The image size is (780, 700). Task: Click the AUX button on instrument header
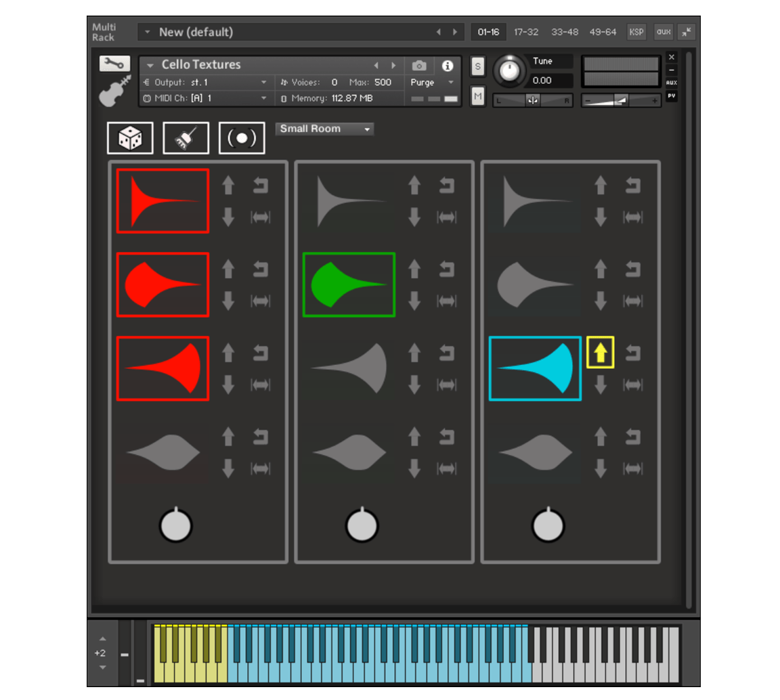point(671,83)
